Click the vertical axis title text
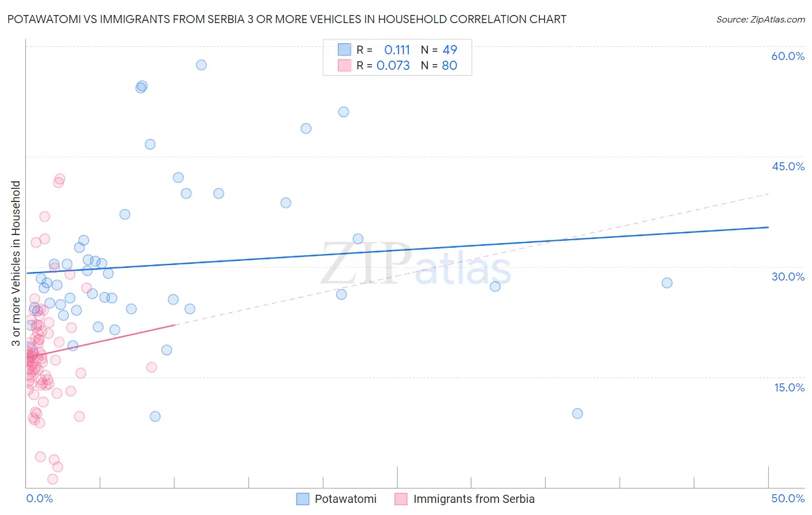 16,263
